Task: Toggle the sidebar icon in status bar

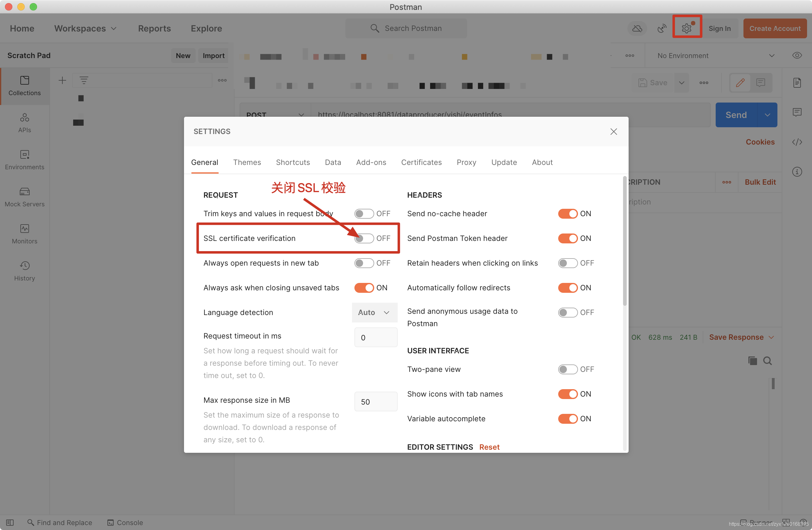Action: coord(10,523)
